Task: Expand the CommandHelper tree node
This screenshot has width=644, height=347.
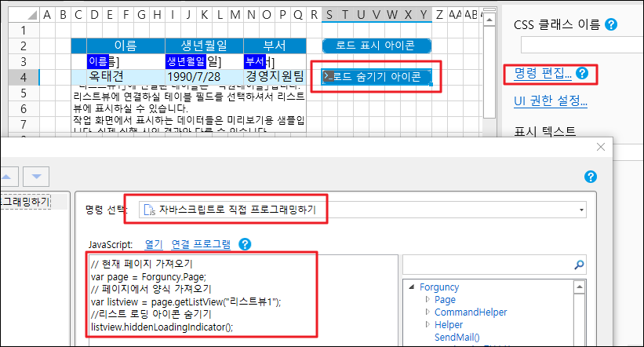Action: click(x=427, y=312)
